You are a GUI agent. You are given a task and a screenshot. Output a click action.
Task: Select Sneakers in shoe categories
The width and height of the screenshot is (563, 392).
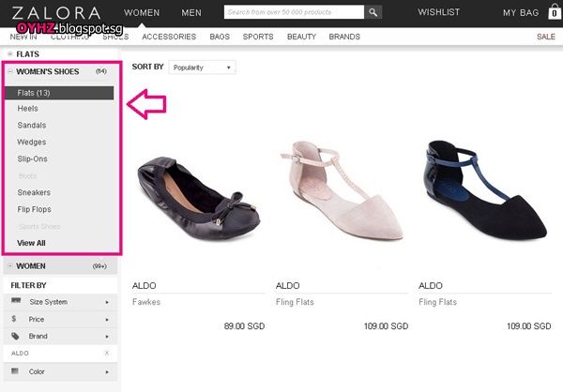tap(34, 192)
